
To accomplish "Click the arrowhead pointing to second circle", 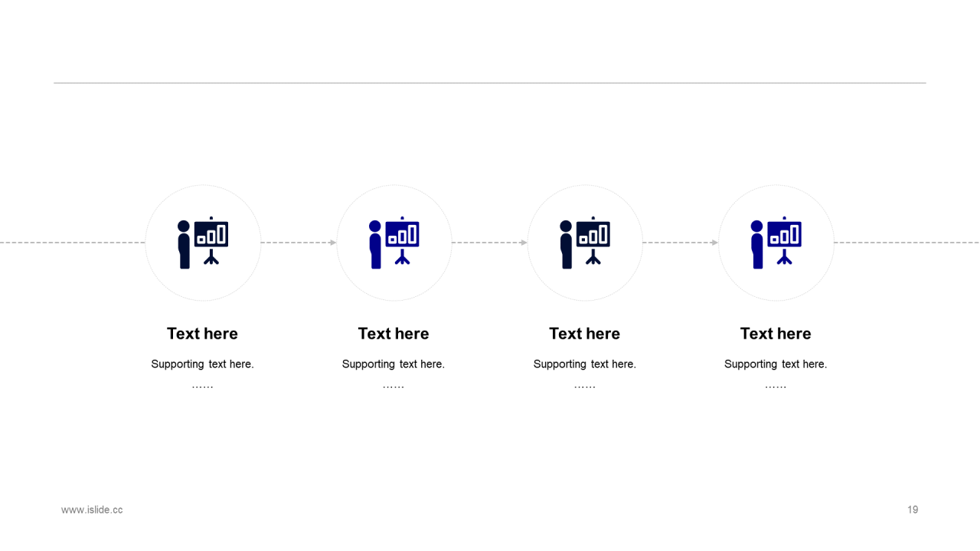I will tap(333, 243).
